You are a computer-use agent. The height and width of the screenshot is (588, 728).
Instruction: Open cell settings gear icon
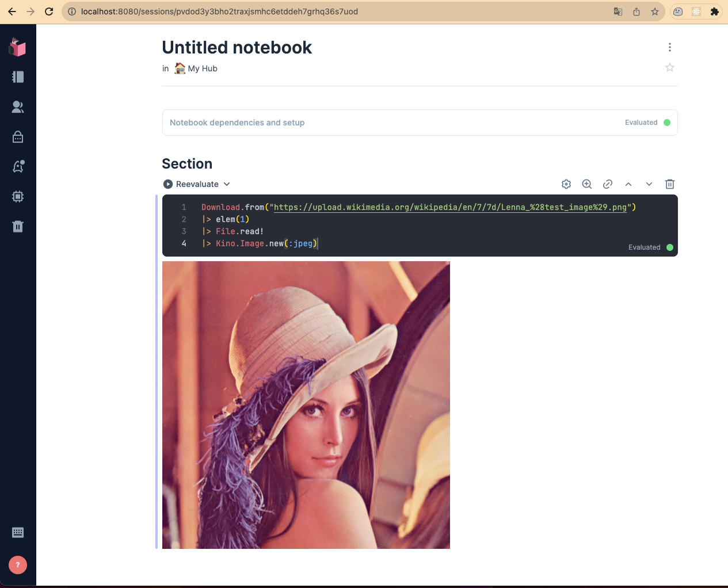566,184
